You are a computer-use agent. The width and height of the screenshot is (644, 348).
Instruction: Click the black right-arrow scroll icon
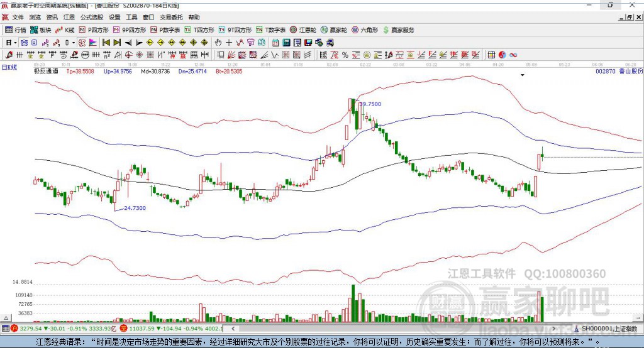tap(139, 43)
